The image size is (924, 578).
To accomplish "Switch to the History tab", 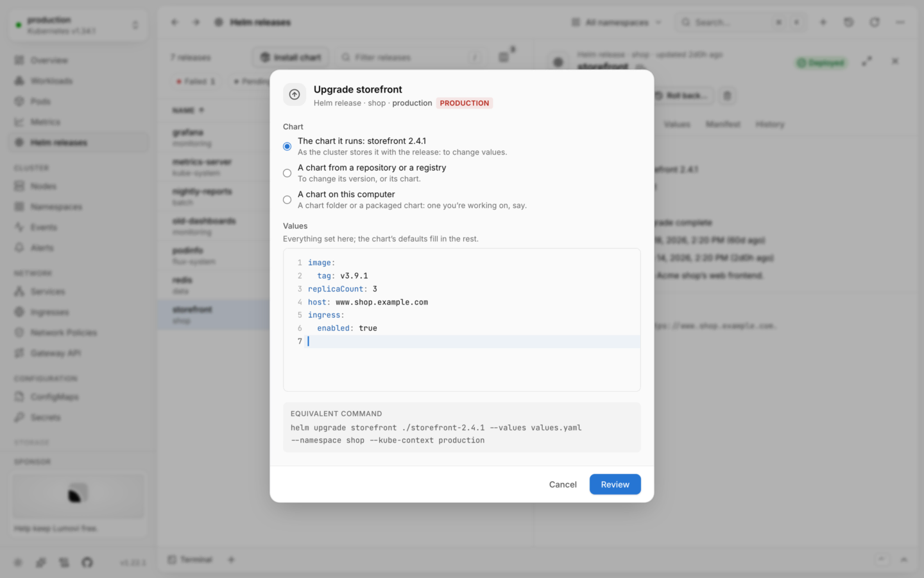I will [x=770, y=125].
